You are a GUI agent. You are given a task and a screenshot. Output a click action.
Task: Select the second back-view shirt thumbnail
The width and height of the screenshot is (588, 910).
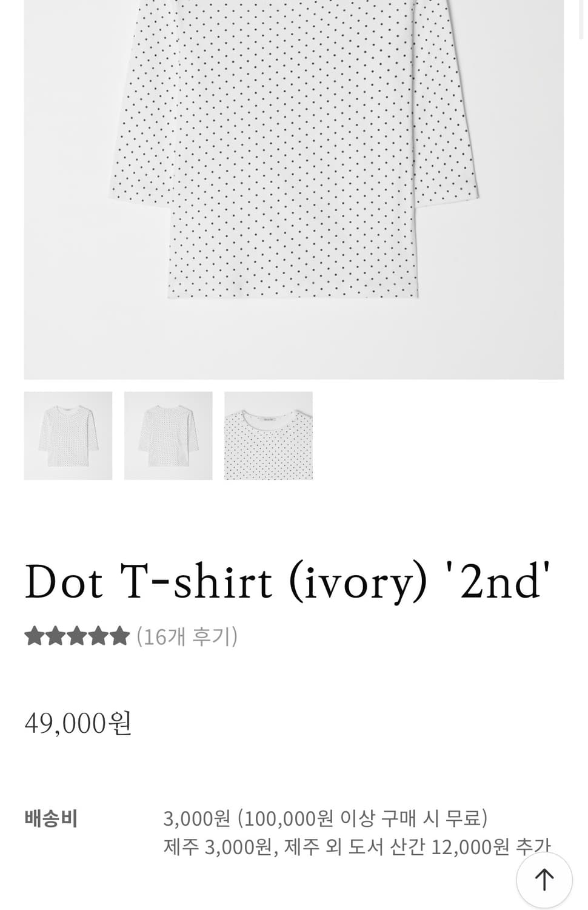pyautogui.click(x=169, y=436)
